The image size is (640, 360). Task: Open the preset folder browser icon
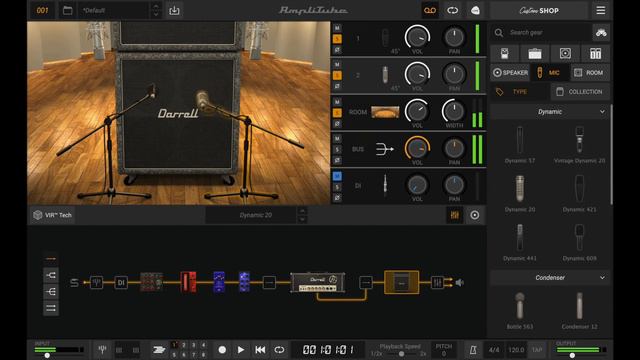(67, 10)
